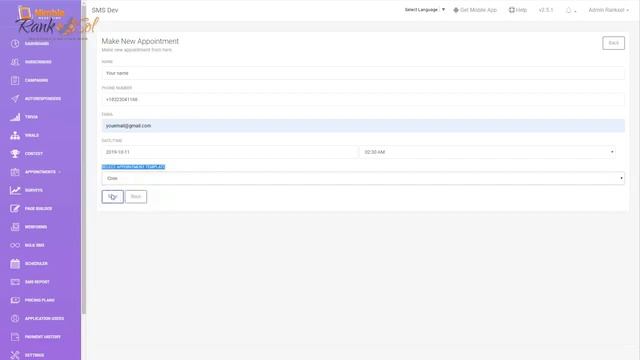The height and width of the screenshot is (360, 640).
Task: Go to Pricing Plans in sidebar
Action: pos(40,300)
